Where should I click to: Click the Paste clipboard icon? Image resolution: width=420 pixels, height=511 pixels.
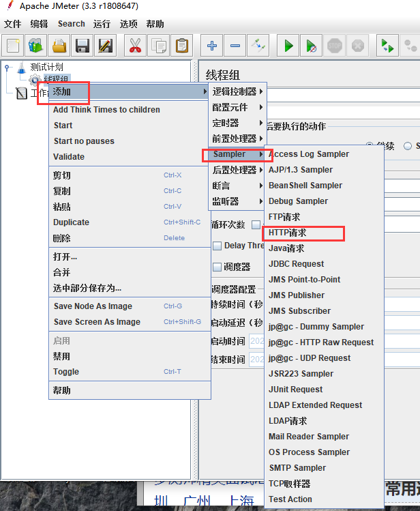click(181, 46)
